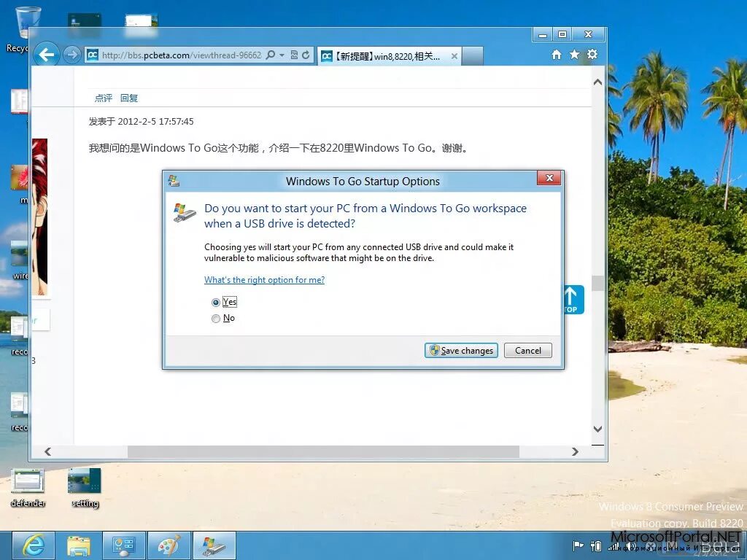747x560 pixels.
Task: Click the Compatibility View icon in address bar
Action: (294, 55)
